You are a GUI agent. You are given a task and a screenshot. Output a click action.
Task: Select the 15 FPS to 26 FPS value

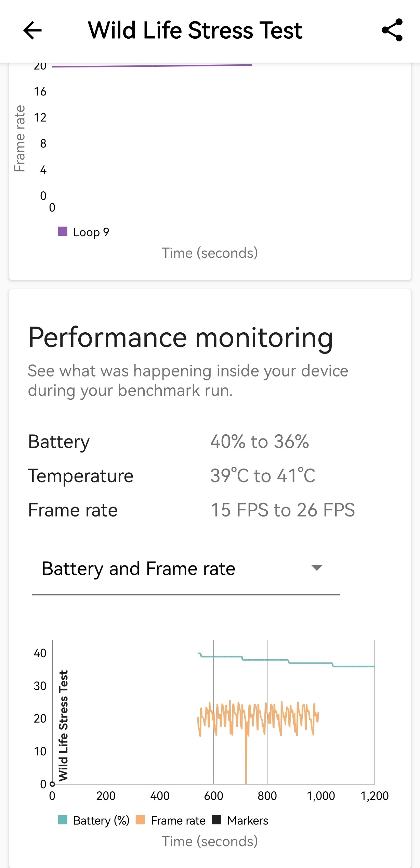point(283,510)
